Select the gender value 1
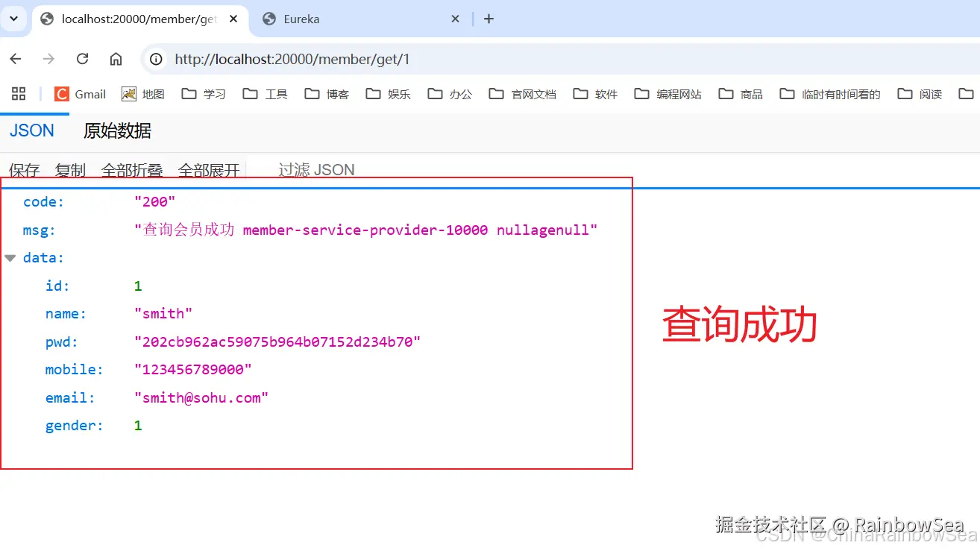Screen dimensions: 980x551 click(x=138, y=426)
